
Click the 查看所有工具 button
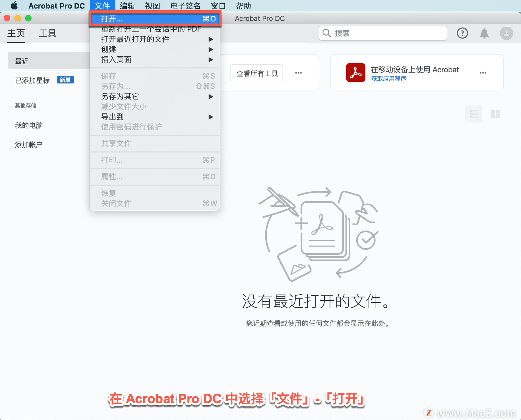[x=256, y=72]
